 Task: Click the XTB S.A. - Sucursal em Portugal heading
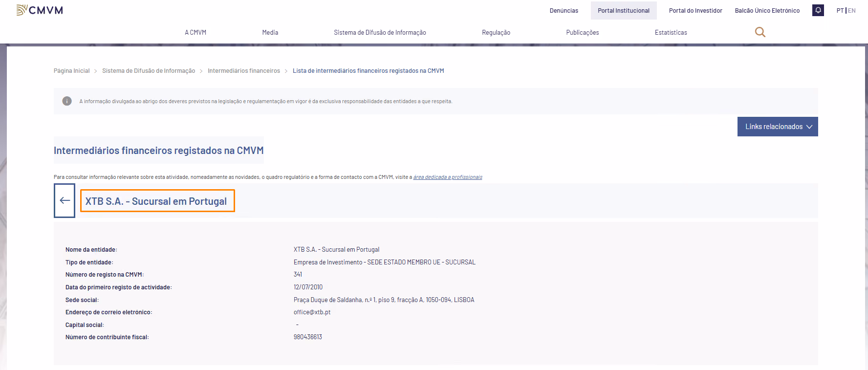pyautogui.click(x=156, y=201)
